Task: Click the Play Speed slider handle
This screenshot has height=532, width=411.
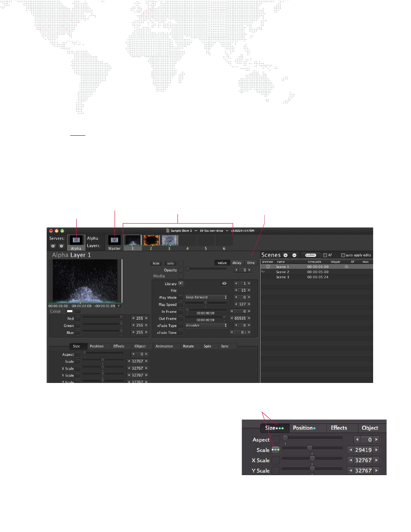Action: pos(205,303)
